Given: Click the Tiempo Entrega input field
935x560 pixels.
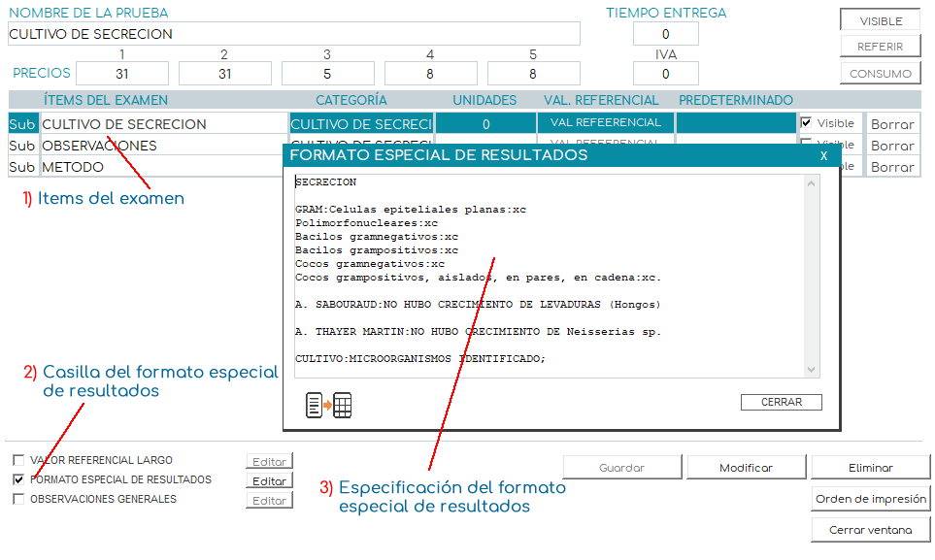Looking at the screenshot, I should click(x=665, y=34).
